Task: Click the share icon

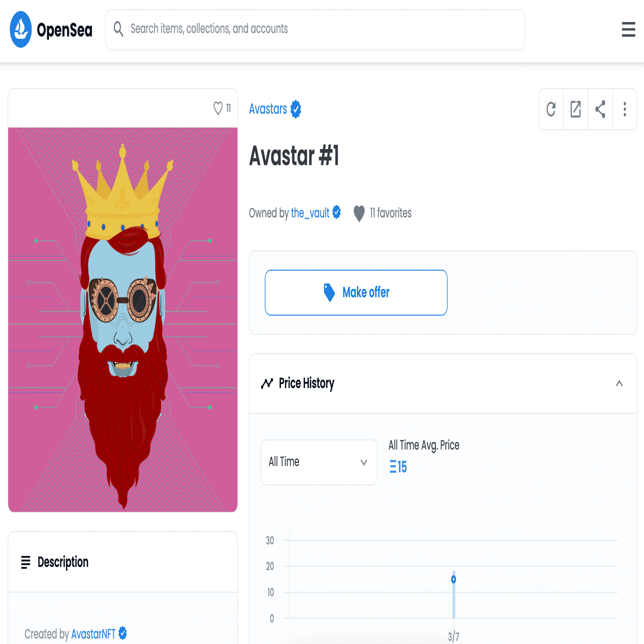Action: pos(600,109)
